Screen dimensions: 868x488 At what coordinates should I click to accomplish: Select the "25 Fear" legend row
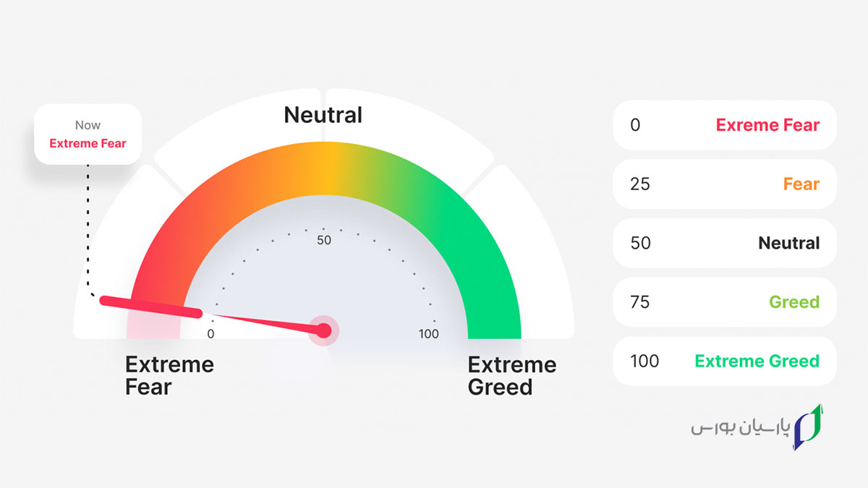(x=724, y=184)
